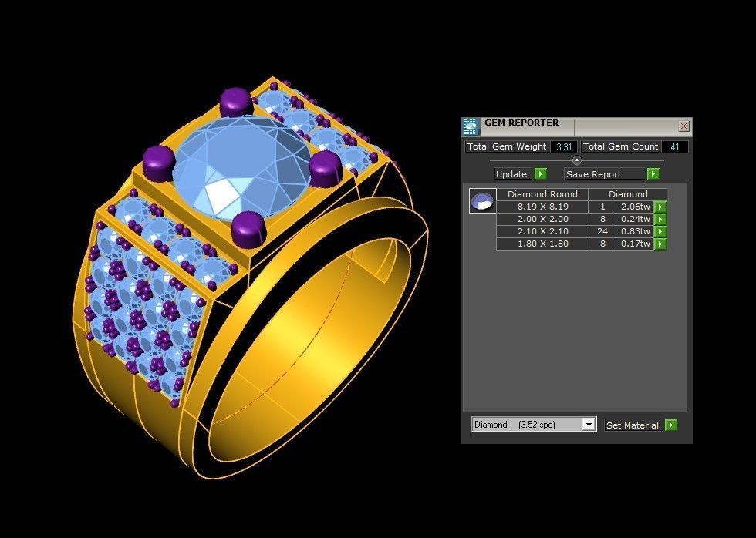This screenshot has height=538, width=756.
Task: Click green arrow for the 0.17tw row
Action: 660,244
